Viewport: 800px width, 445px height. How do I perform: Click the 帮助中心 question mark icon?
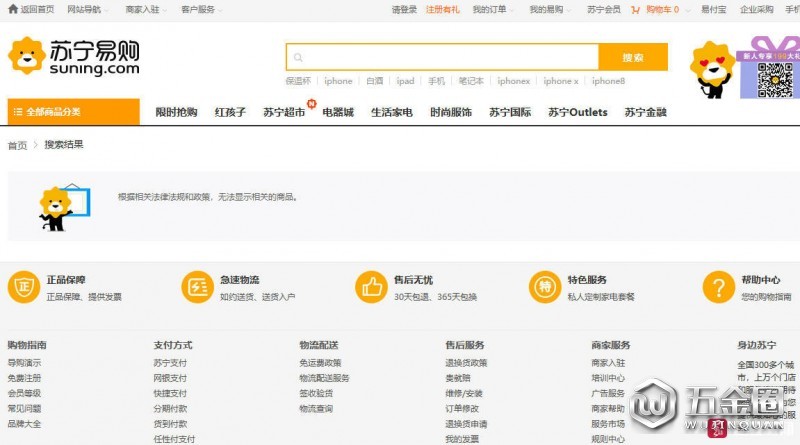719,287
